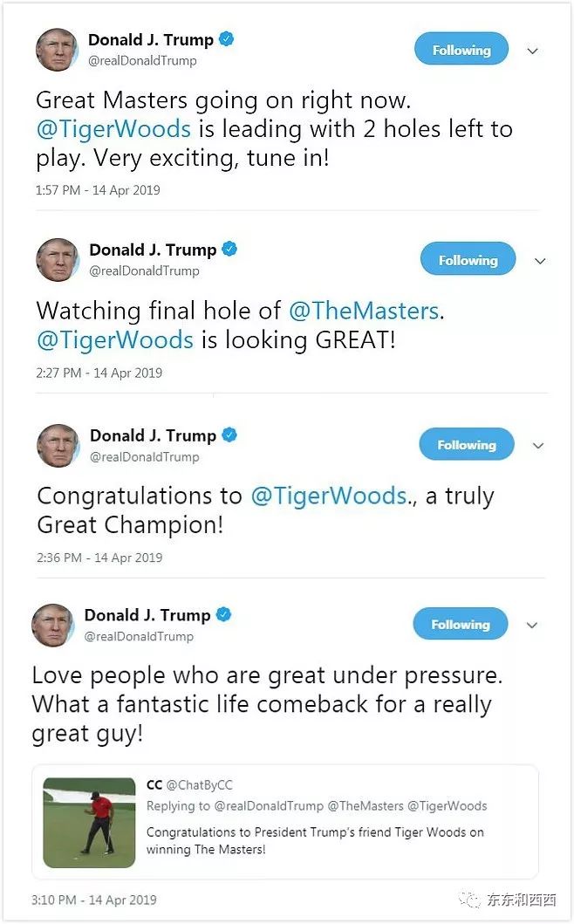Click verified badge beside name in second tweet
Viewport: 574px width, 924px height.
point(229,250)
